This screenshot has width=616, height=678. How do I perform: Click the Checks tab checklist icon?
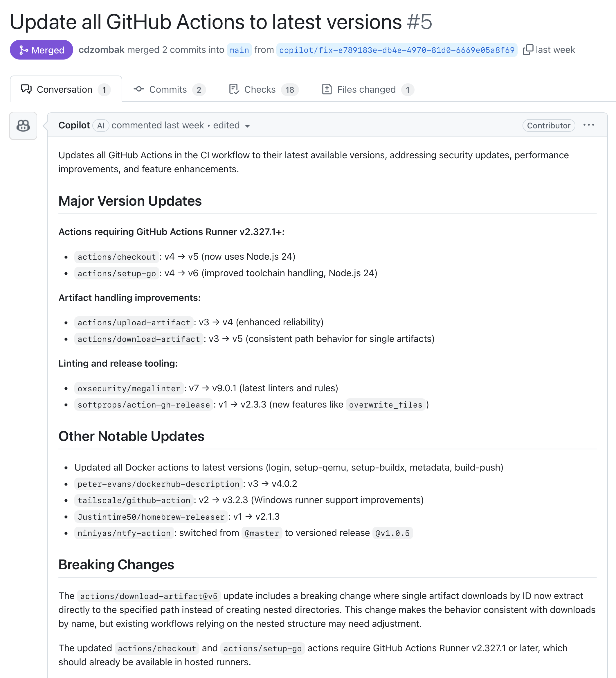point(234,89)
